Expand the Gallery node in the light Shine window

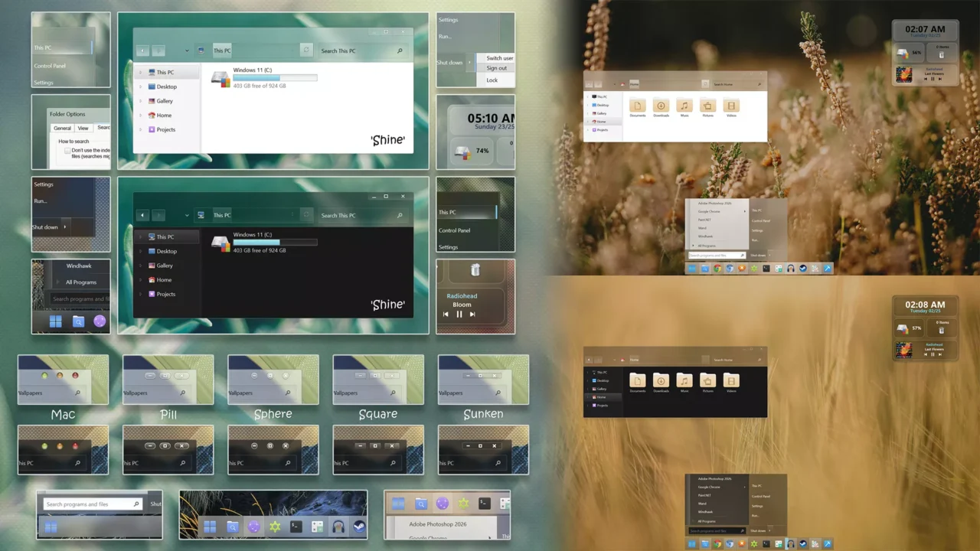(141, 101)
